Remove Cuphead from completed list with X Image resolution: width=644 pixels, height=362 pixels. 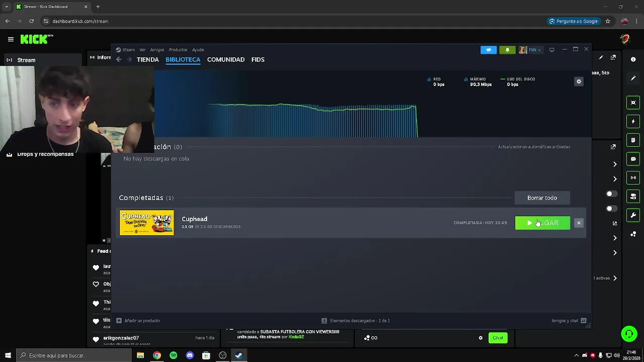click(579, 223)
